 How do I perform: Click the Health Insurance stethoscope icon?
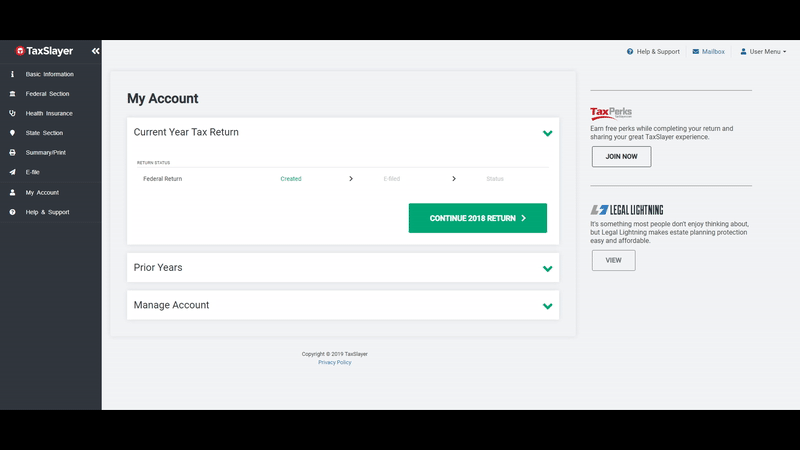[x=12, y=113]
